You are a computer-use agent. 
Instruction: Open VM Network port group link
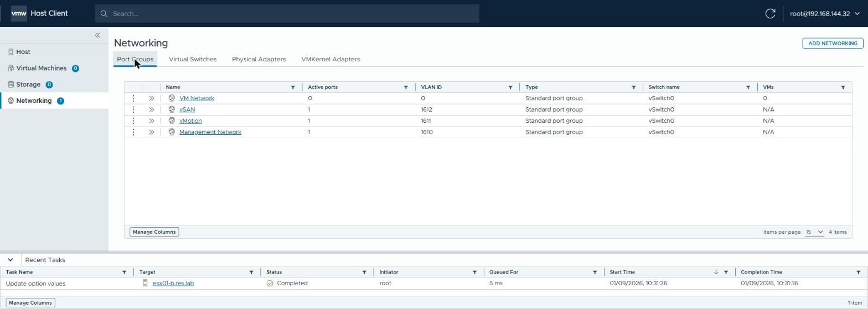click(197, 98)
